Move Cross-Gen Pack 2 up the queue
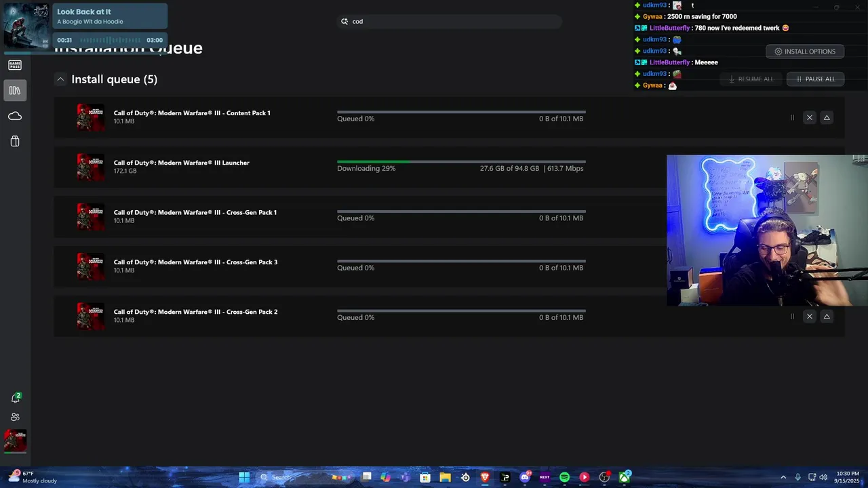 coord(827,317)
